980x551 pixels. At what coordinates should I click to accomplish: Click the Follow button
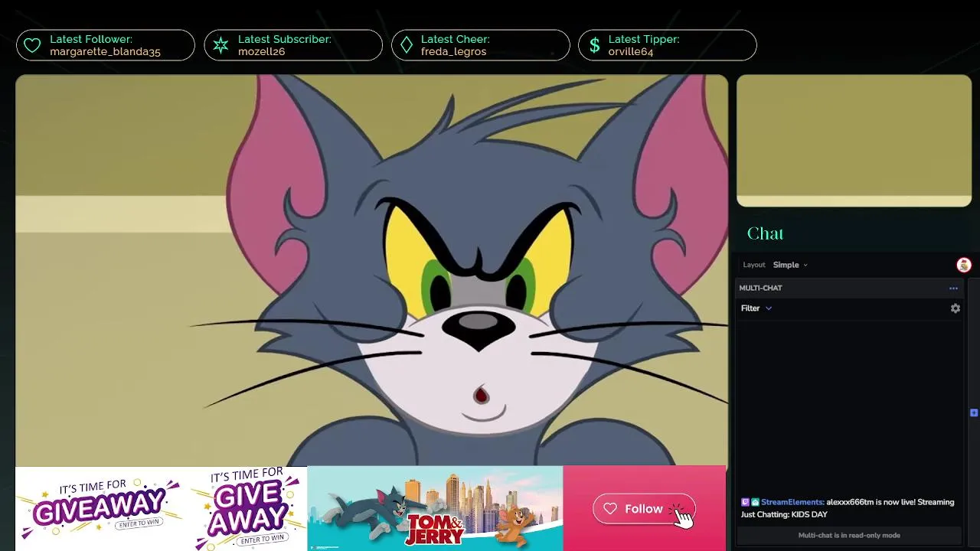[x=644, y=509]
